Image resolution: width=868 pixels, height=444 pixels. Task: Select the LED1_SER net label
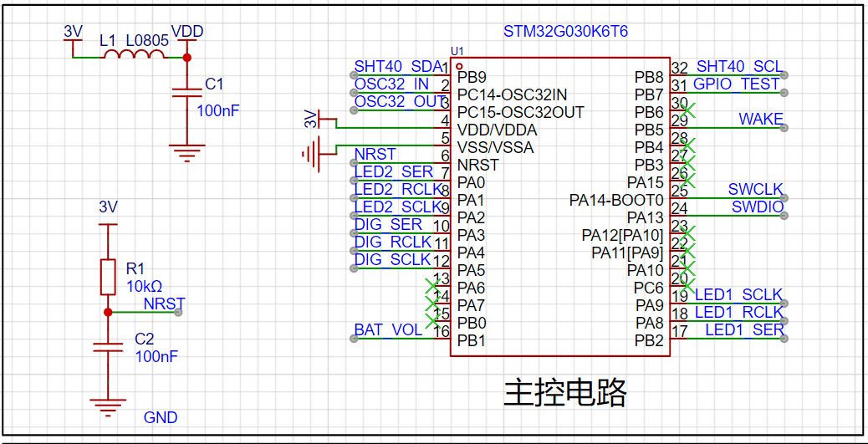point(744,330)
